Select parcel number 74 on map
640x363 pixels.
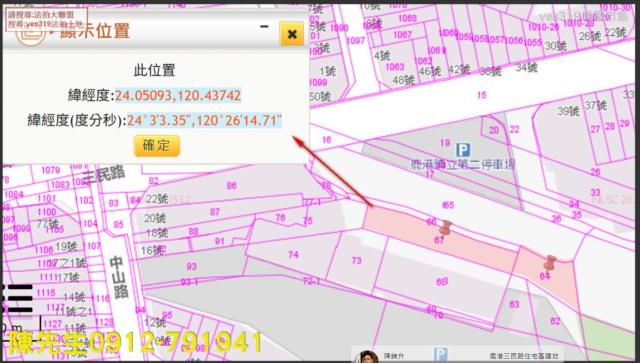click(293, 255)
